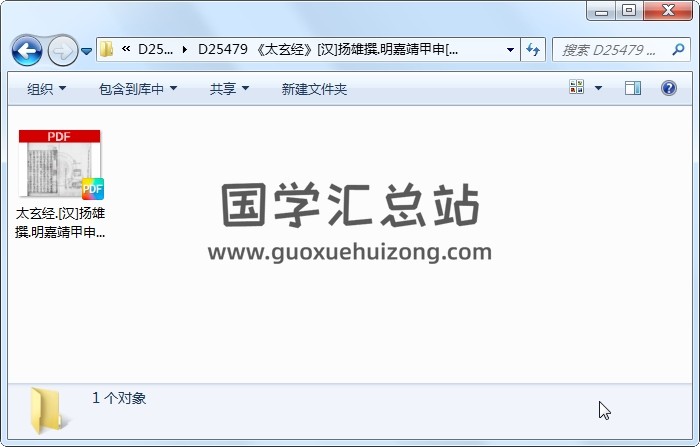Click 新建文件夹 button
The width and height of the screenshot is (700, 447).
pyautogui.click(x=314, y=89)
